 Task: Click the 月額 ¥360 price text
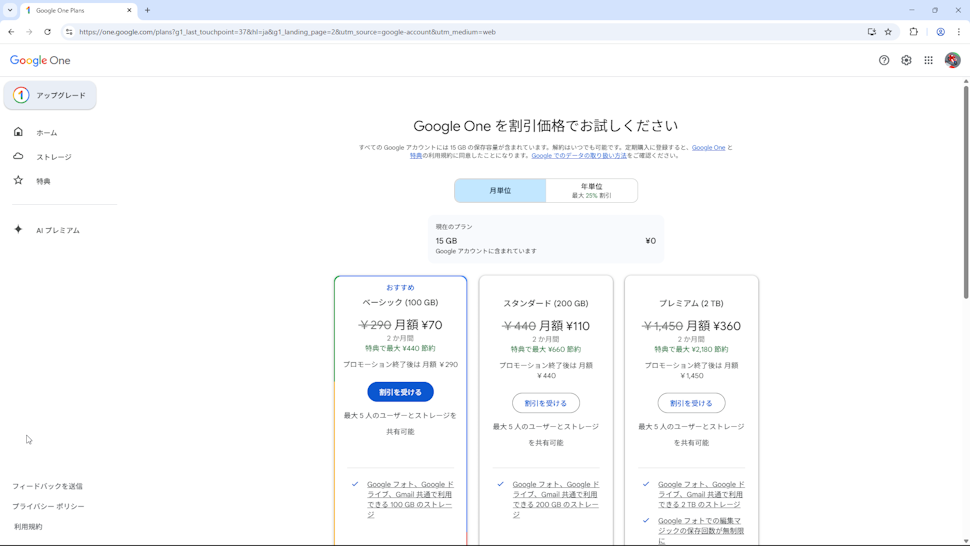coord(713,325)
